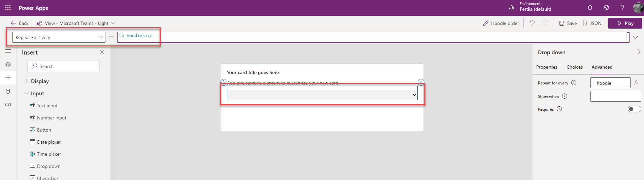Open the variables (x) icon in sidebar

8,104
